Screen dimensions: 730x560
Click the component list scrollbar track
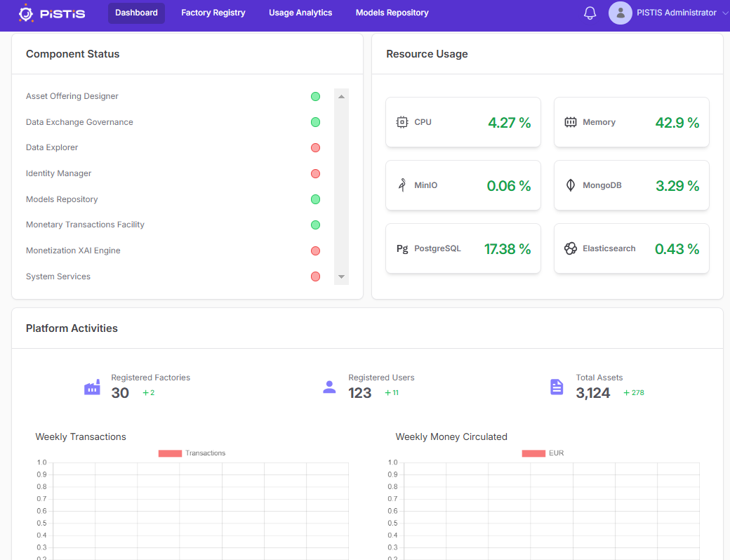pyautogui.click(x=341, y=187)
